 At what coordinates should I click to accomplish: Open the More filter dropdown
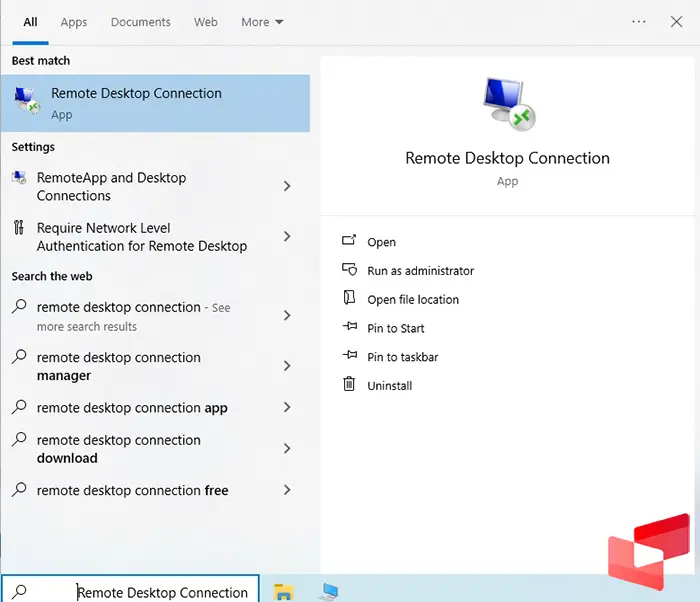point(262,22)
